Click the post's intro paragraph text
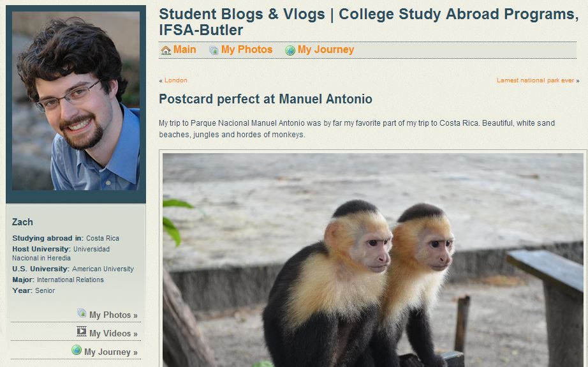The height and width of the screenshot is (367, 588). (356, 128)
